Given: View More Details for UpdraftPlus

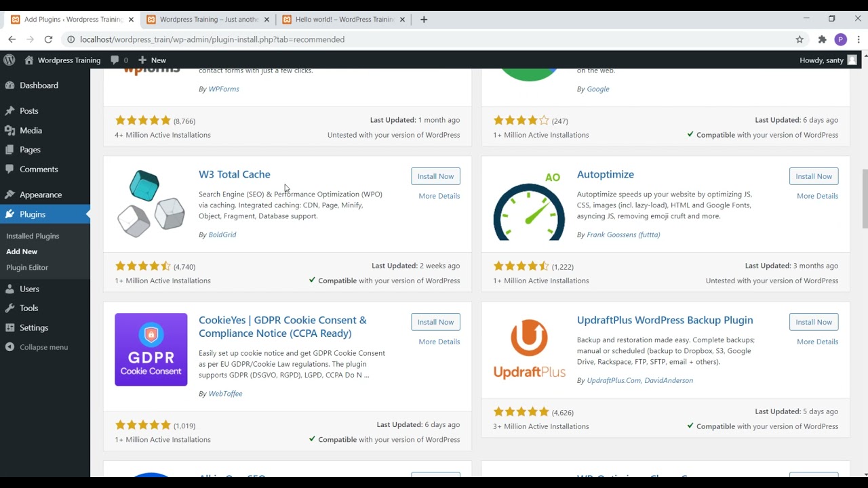Looking at the screenshot, I should pyautogui.click(x=818, y=342).
